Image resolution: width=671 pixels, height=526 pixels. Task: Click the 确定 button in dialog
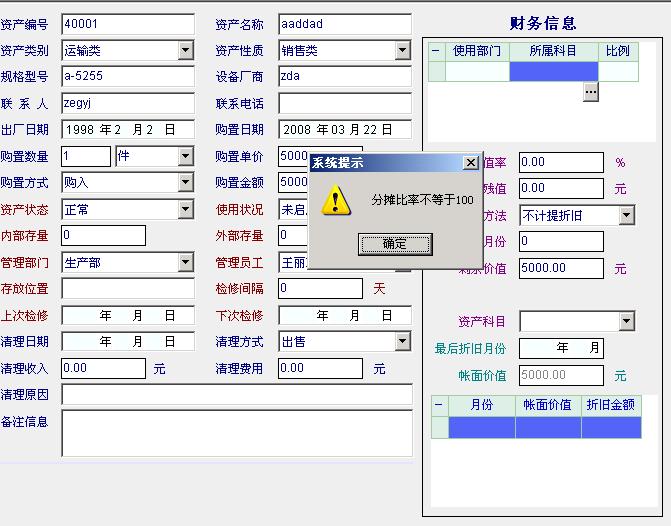pos(395,244)
